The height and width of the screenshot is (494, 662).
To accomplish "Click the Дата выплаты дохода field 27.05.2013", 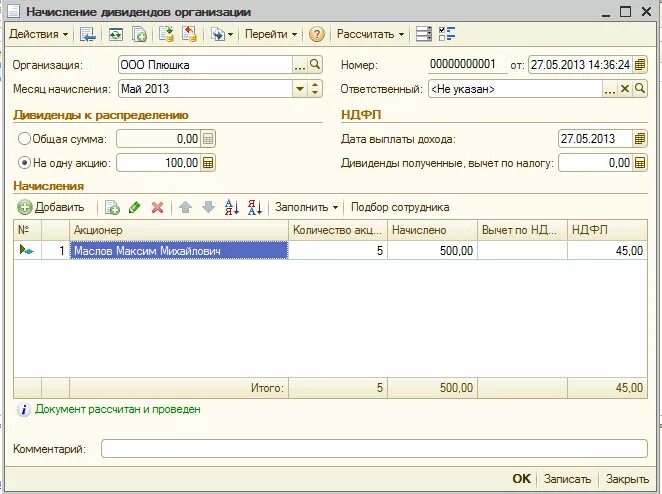I will click(x=595, y=138).
